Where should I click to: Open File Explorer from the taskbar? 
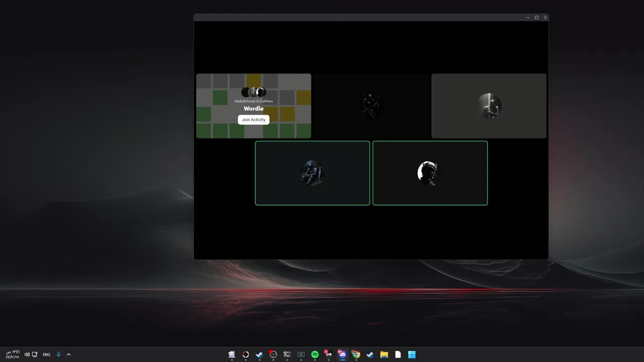pos(384,354)
